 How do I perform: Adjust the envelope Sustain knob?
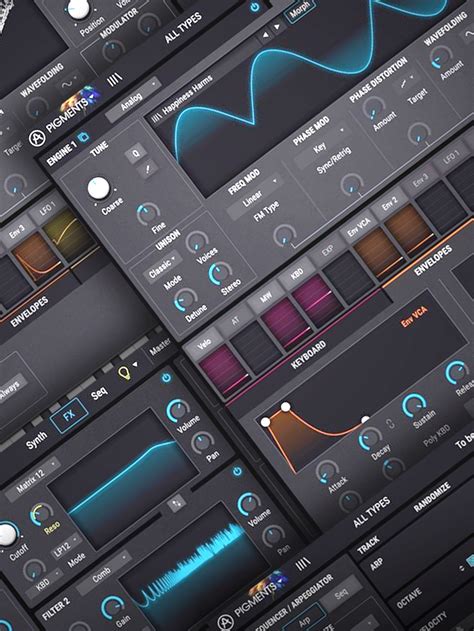click(x=414, y=406)
